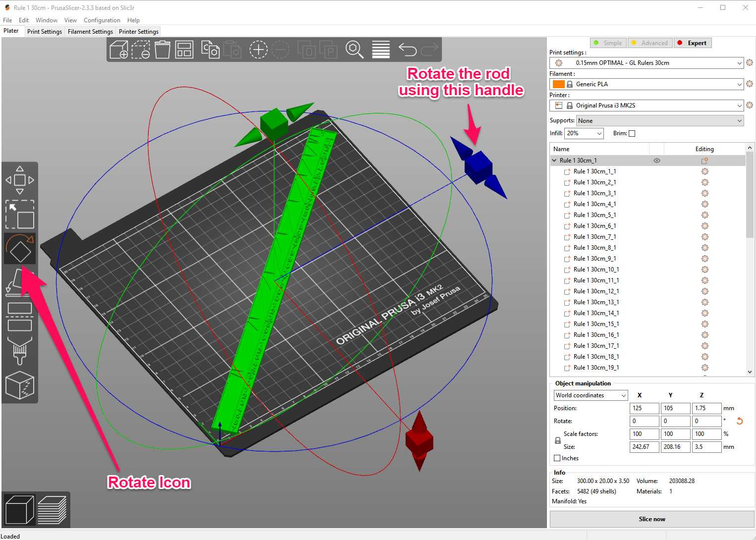Select the Paint-on supports tool
The height and width of the screenshot is (540, 756).
[x=20, y=351]
